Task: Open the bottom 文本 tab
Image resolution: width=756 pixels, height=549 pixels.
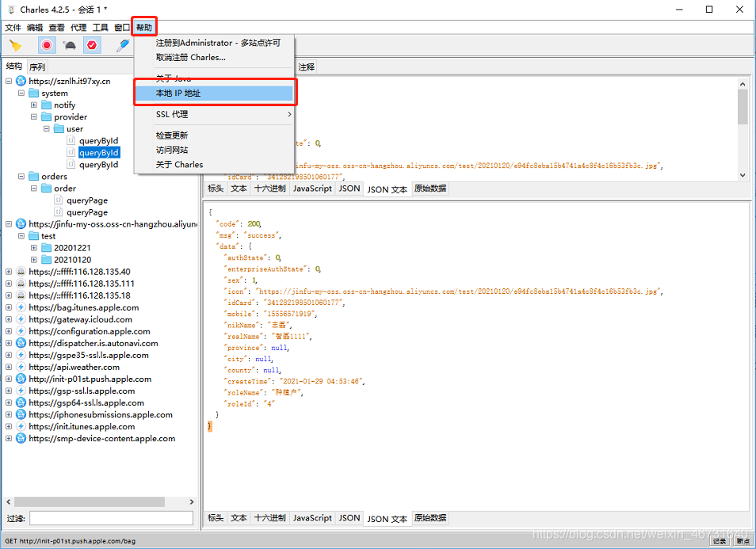Action: coord(239,518)
